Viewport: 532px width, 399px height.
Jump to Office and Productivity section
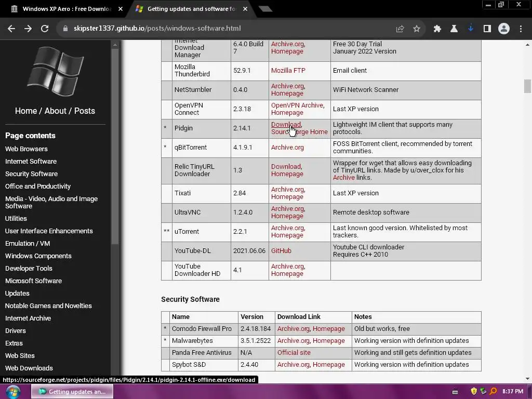pos(37,187)
